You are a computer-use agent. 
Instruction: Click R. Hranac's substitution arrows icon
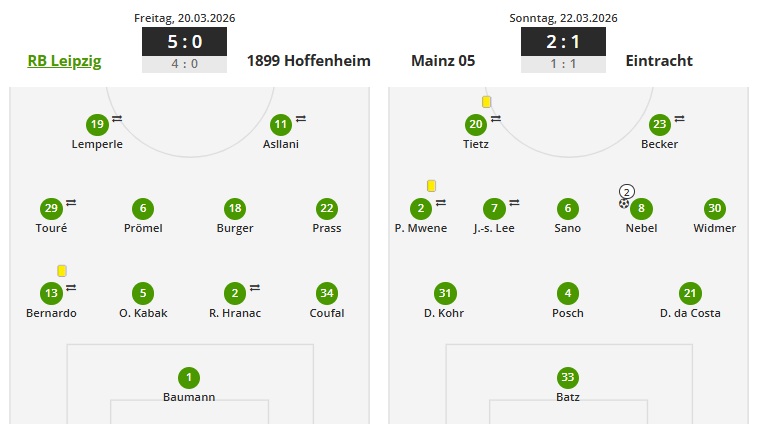[255, 288]
